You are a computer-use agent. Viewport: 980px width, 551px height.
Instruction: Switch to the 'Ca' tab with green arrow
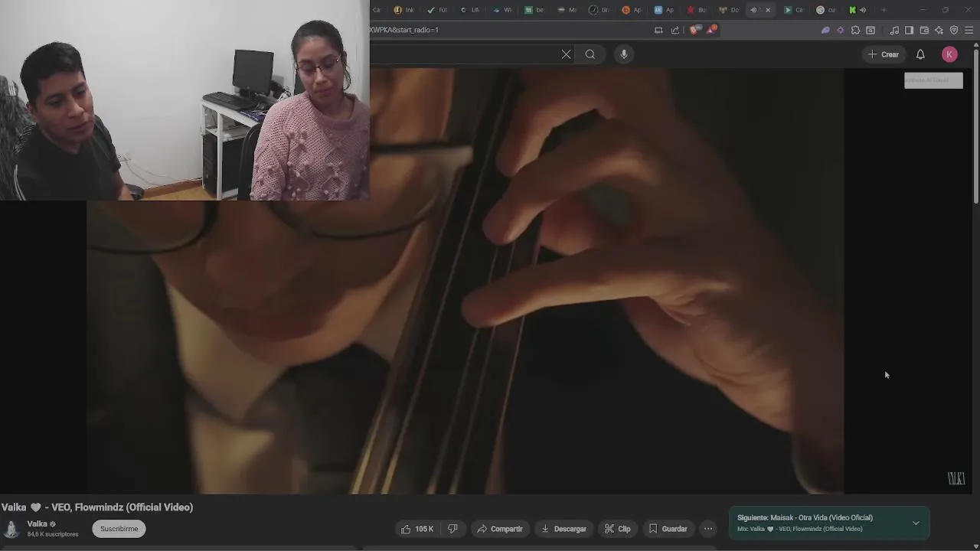click(x=794, y=10)
